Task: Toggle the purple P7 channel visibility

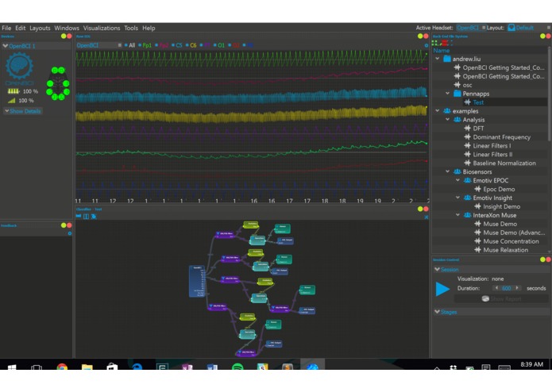Action: click(205, 45)
